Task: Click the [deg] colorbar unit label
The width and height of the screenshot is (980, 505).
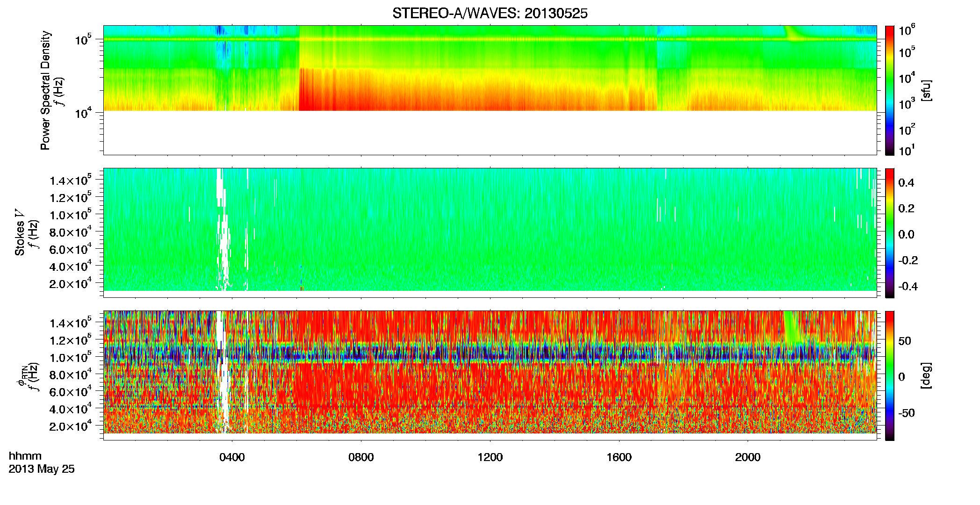Action: (x=926, y=375)
